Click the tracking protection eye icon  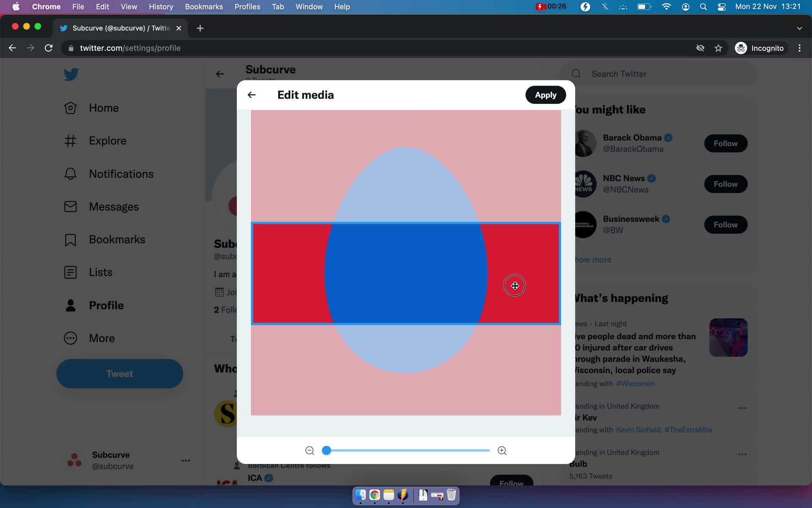[700, 48]
